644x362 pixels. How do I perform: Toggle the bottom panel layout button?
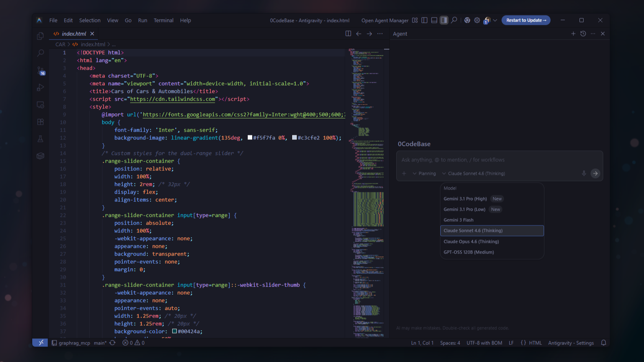click(434, 20)
